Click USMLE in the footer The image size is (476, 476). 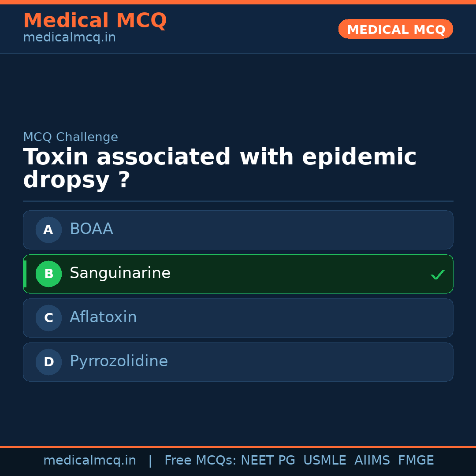pos(324,461)
